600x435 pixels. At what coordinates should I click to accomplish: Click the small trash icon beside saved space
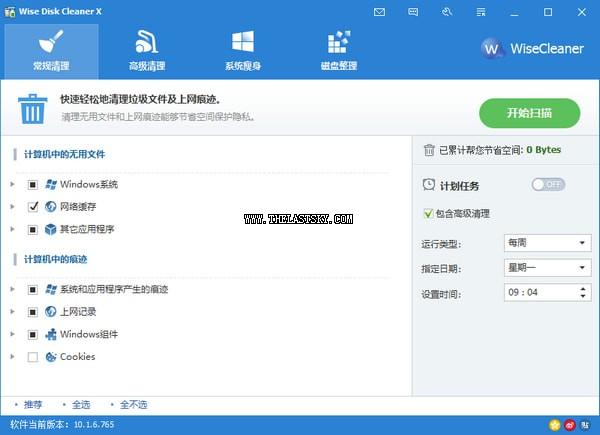[429, 150]
